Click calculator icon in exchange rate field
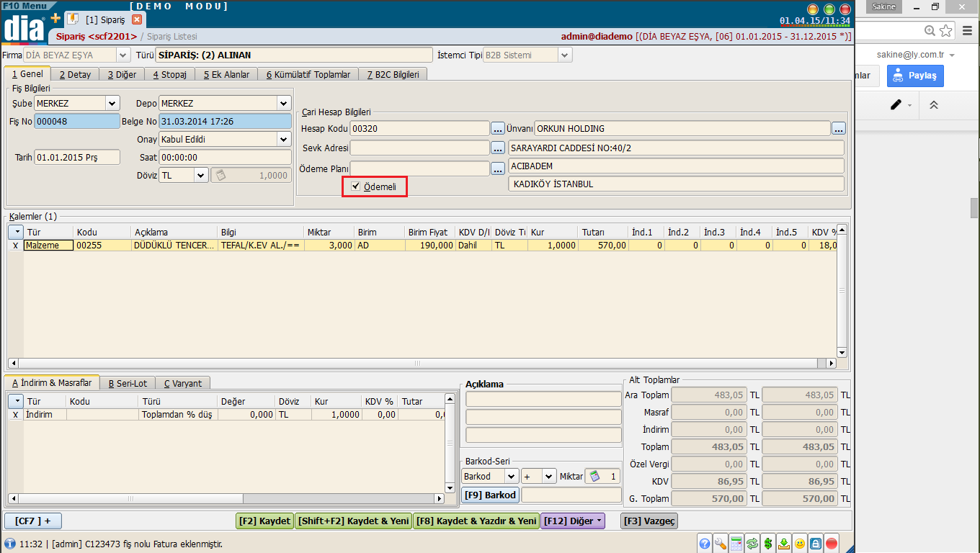980x553 pixels. pos(221,175)
